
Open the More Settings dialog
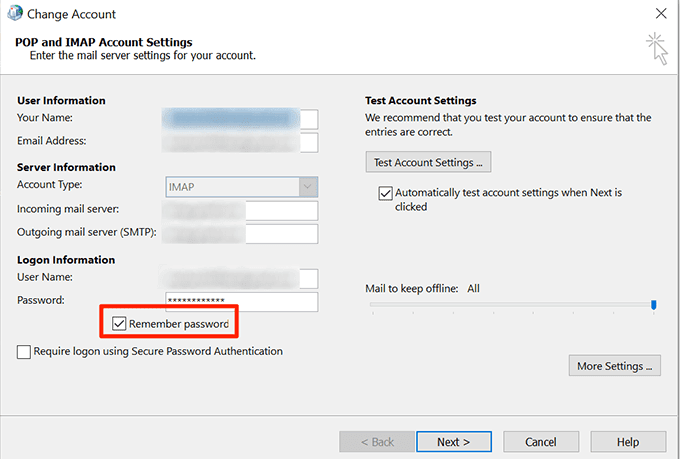click(x=615, y=366)
